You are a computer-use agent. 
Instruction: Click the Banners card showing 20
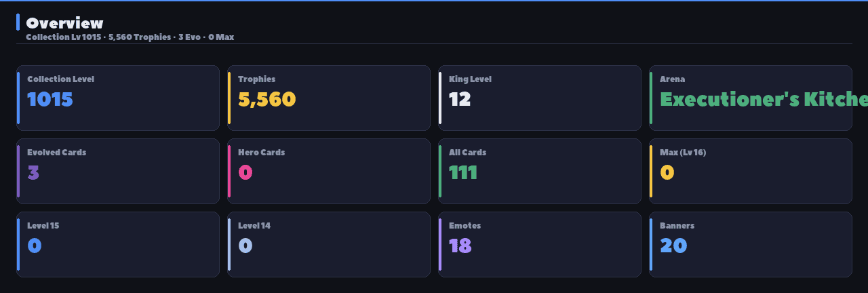[751, 244]
